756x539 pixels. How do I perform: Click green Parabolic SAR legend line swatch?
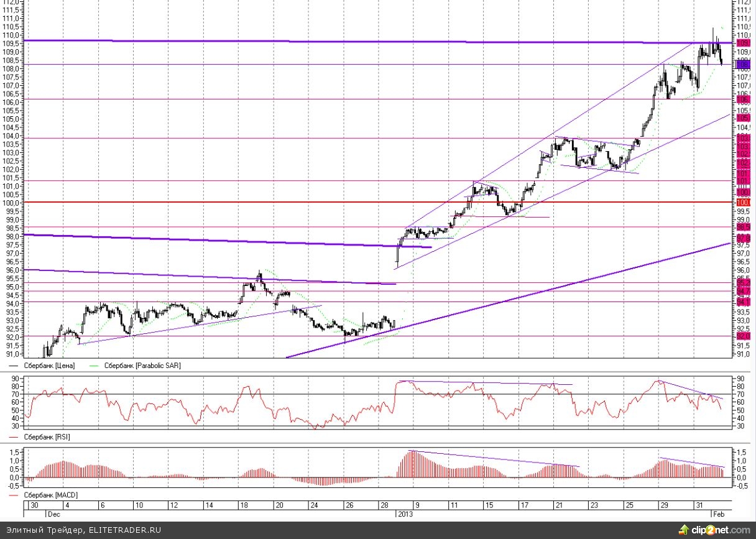(x=94, y=366)
